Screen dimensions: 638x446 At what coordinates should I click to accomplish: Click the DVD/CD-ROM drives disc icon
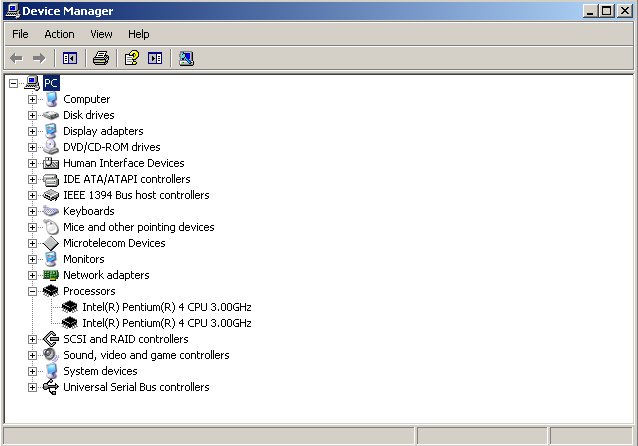pos(51,147)
